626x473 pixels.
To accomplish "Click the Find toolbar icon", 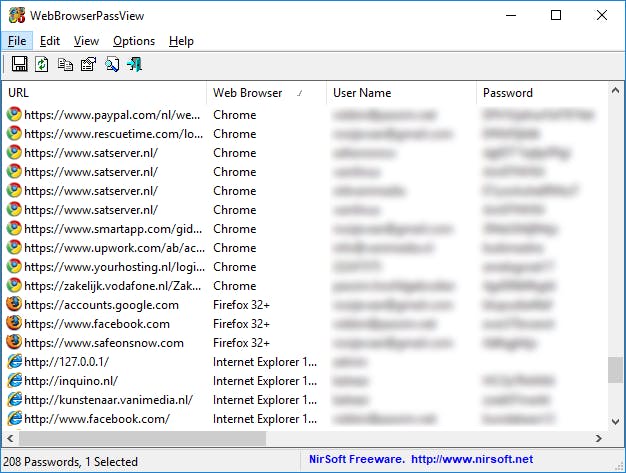I will coord(112,65).
